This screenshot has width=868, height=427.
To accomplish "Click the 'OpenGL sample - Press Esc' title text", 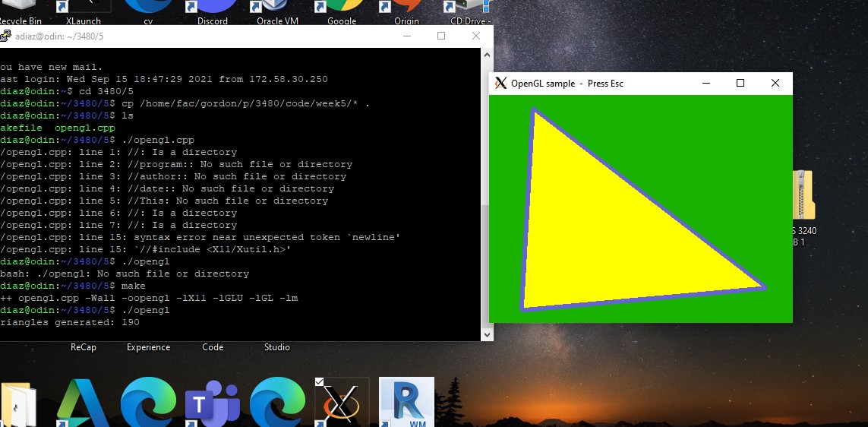I will click(567, 84).
